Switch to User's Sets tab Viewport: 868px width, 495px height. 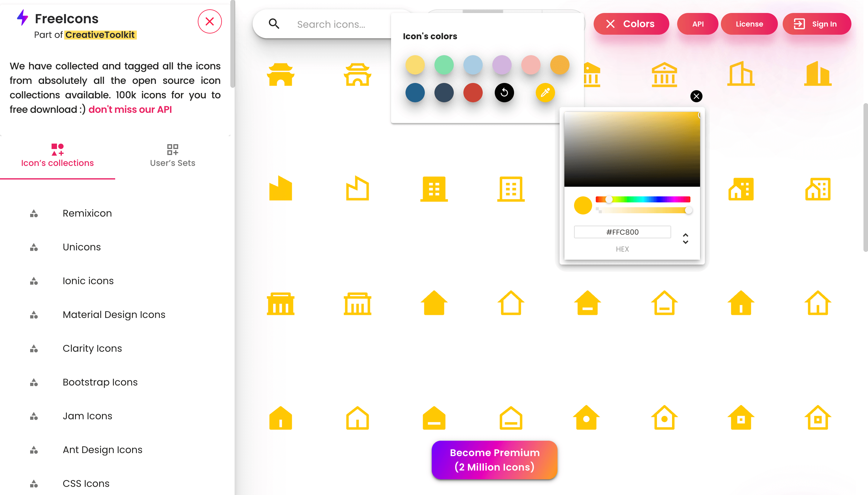(x=172, y=155)
